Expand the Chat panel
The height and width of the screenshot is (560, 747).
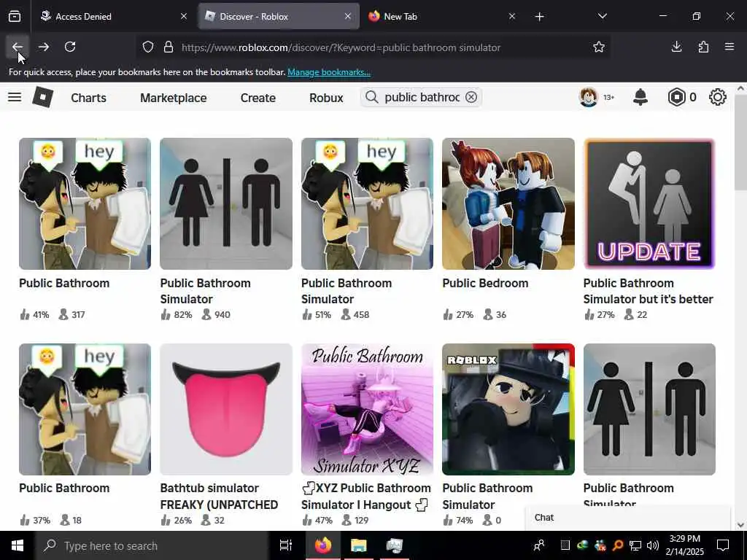(x=628, y=518)
